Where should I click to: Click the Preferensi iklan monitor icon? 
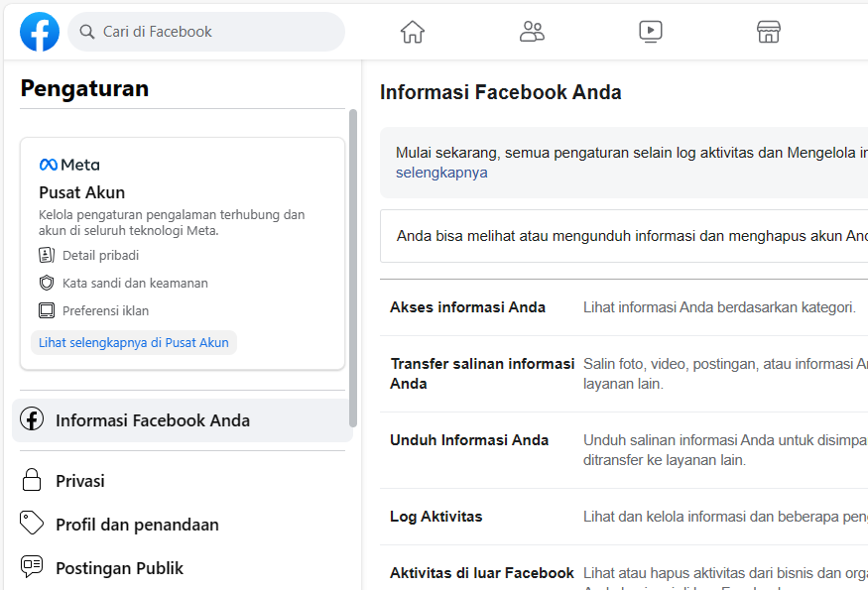coord(47,310)
